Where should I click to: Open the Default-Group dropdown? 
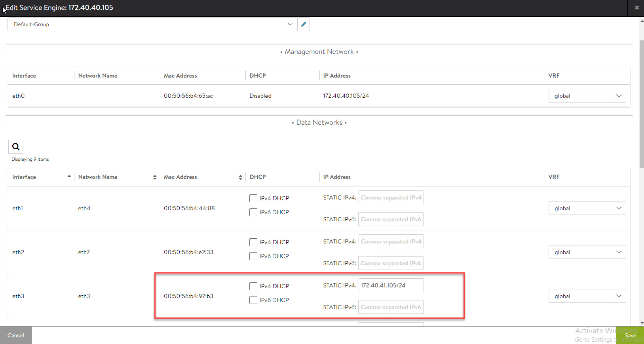[152, 25]
